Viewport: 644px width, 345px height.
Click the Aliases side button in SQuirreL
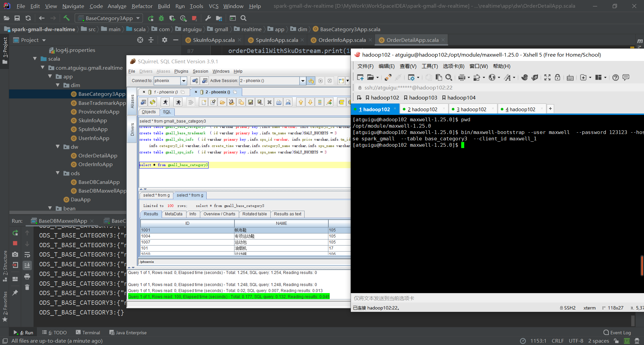132,101
